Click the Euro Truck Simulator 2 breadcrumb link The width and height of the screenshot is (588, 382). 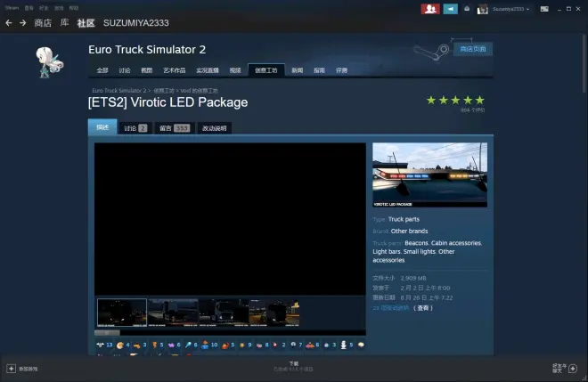point(119,91)
